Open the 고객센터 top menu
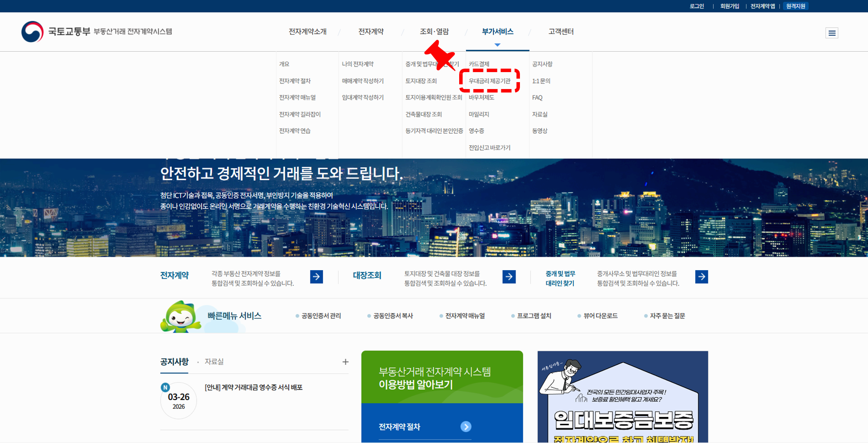 (x=561, y=32)
